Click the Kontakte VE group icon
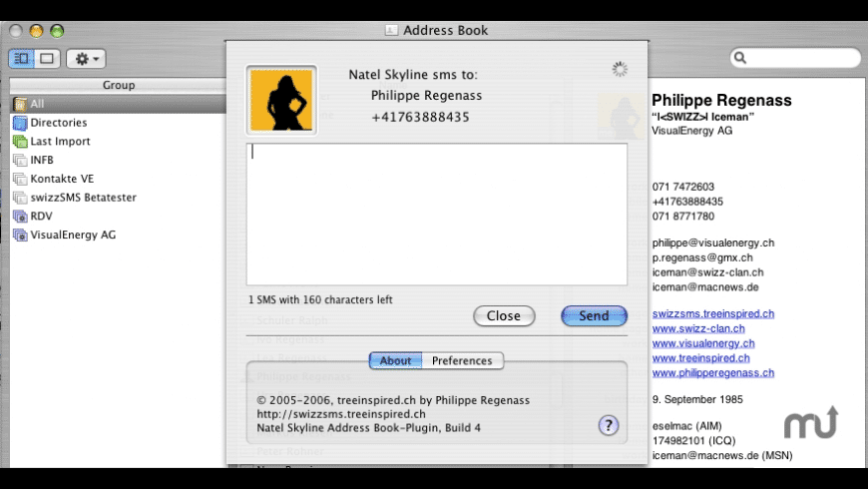This screenshot has width=868, height=489. point(20,180)
